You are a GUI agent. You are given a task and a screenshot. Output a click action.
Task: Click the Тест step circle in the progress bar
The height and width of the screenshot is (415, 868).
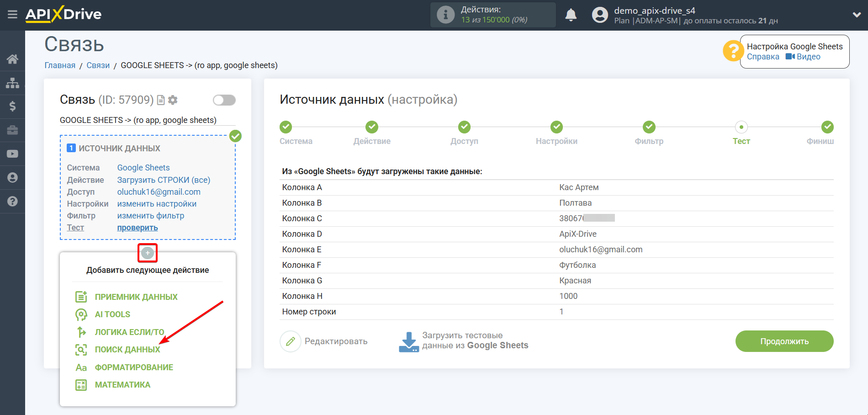[741, 127]
